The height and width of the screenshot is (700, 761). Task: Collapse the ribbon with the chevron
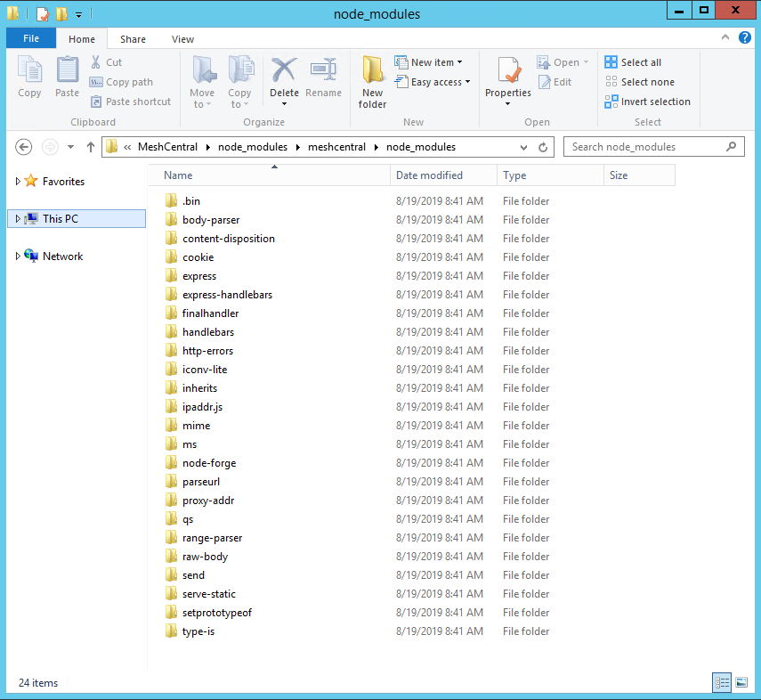click(725, 37)
